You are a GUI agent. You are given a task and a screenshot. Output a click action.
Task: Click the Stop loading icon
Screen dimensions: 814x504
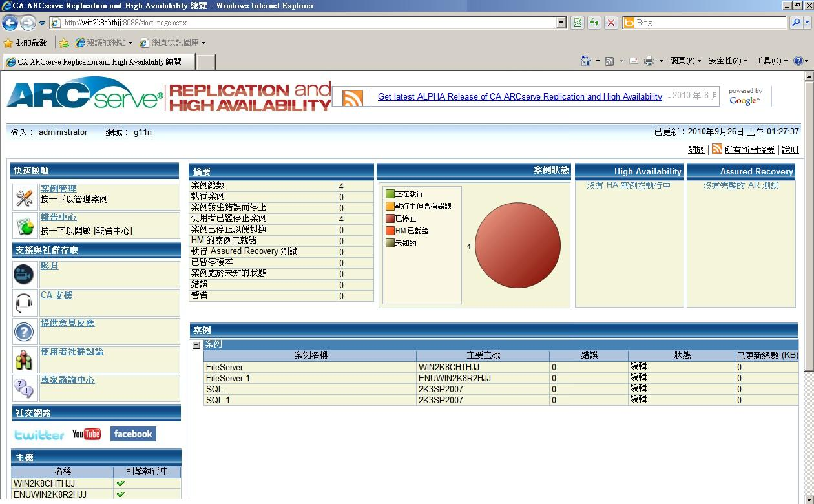click(610, 23)
